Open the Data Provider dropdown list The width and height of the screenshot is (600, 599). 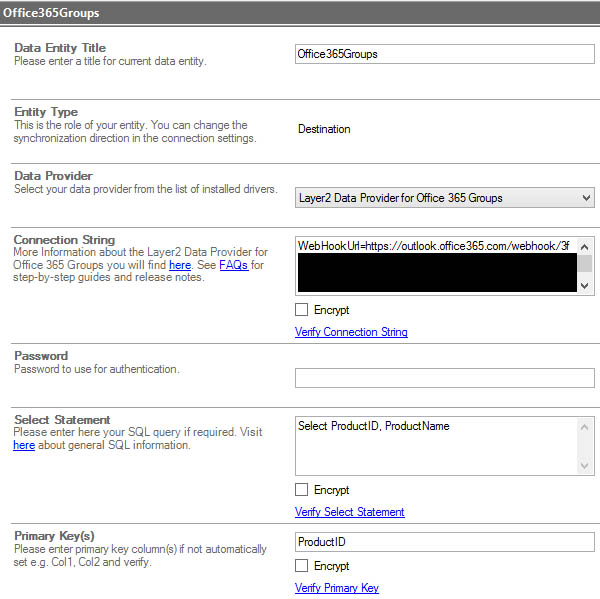click(x=444, y=198)
